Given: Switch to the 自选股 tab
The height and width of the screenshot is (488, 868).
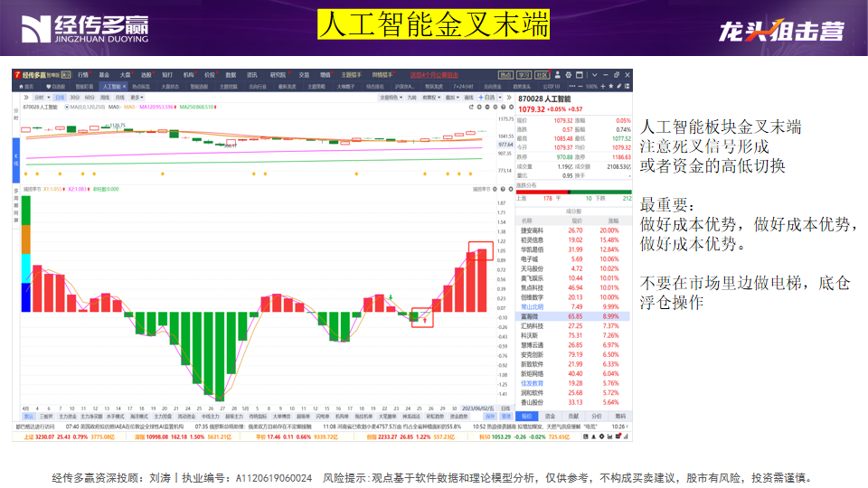Looking at the screenshot, I should tap(56, 87).
